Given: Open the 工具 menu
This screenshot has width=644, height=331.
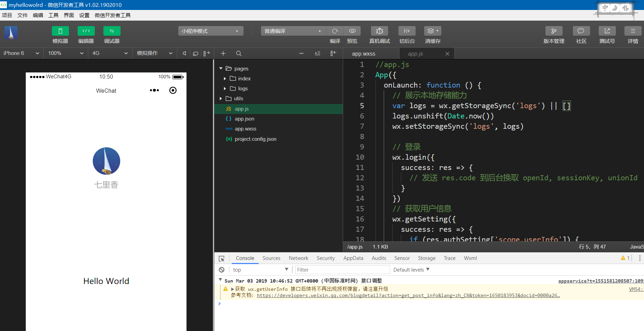Looking at the screenshot, I should (x=53, y=15).
